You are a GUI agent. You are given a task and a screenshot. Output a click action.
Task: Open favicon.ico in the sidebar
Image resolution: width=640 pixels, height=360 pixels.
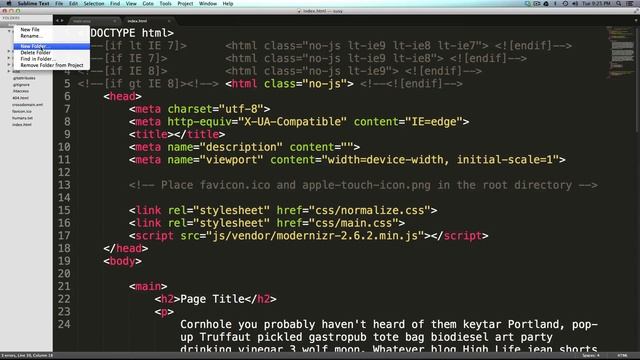22,111
